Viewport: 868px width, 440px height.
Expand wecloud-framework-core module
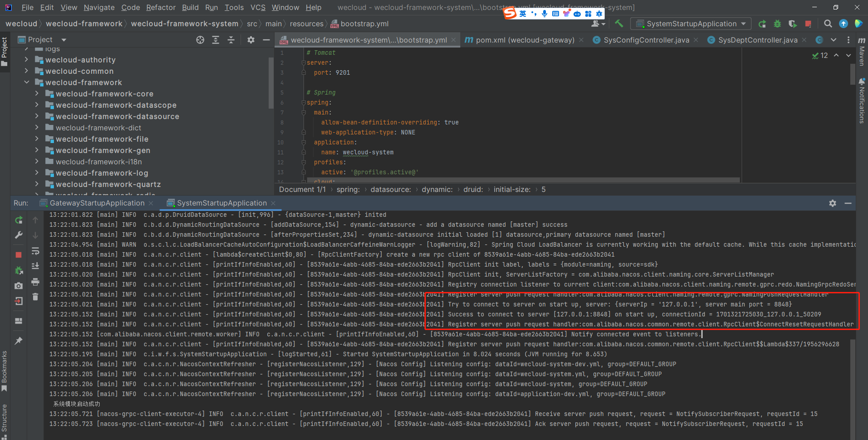pos(37,94)
